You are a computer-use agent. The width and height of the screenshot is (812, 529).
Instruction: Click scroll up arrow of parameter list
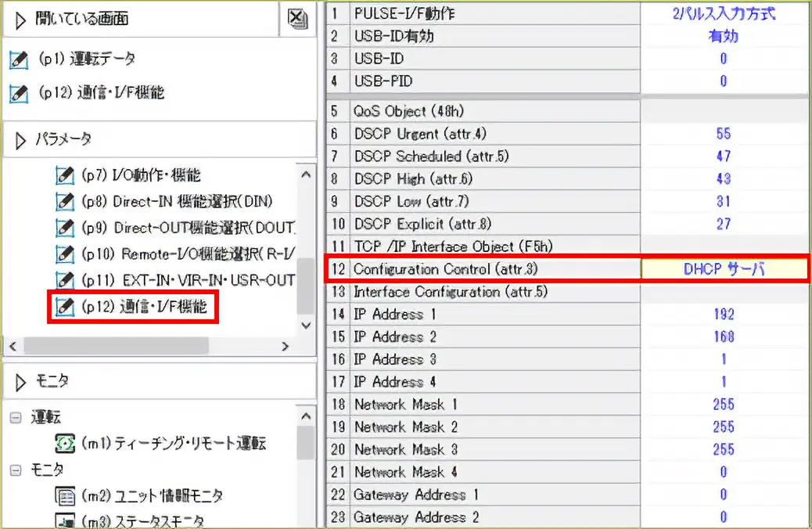pyautogui.click(x=306, y=175)
